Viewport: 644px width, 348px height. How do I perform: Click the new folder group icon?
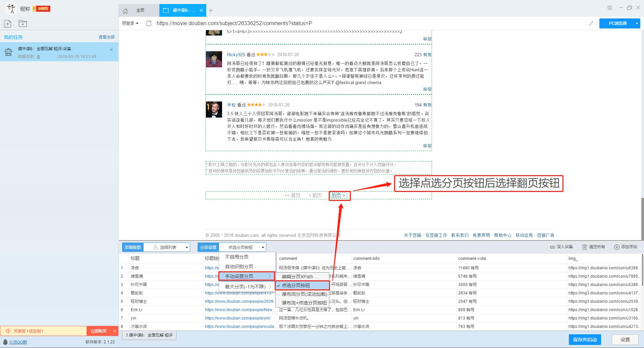23,23
